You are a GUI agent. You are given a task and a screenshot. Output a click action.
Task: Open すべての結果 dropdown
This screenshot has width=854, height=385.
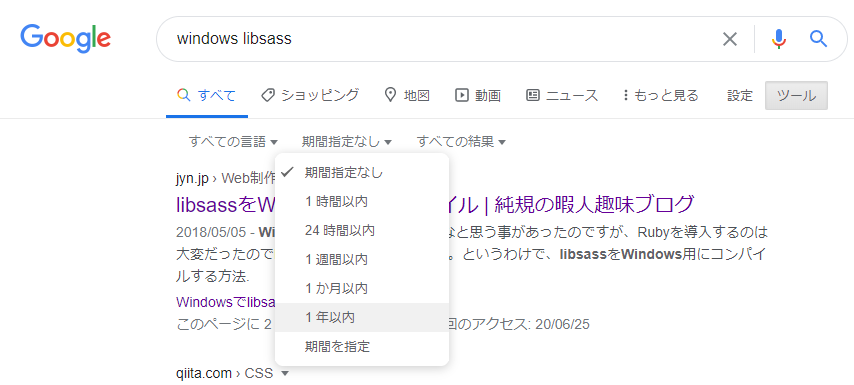pos(461,142)
